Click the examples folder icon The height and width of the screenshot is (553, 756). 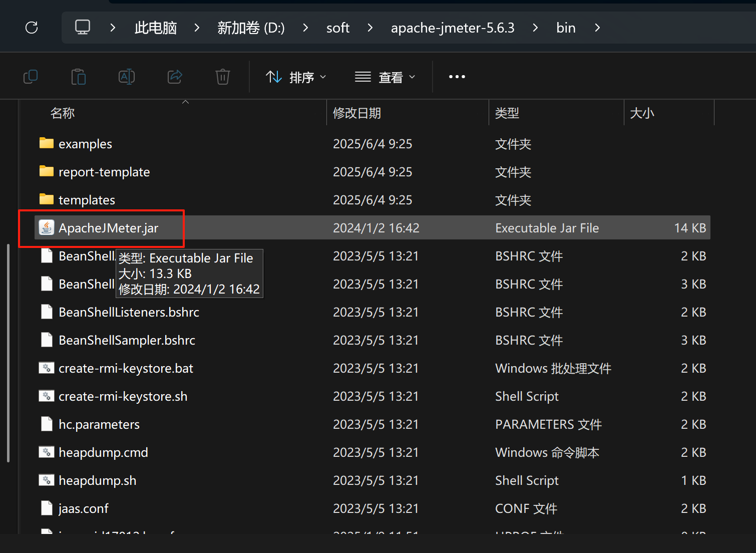point(47,143)
